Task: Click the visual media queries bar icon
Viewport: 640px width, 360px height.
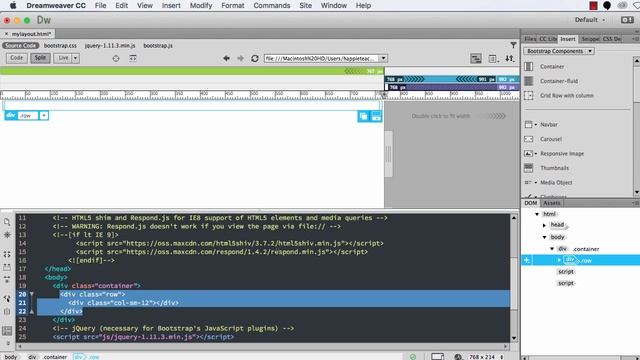Action: [476, 59]
